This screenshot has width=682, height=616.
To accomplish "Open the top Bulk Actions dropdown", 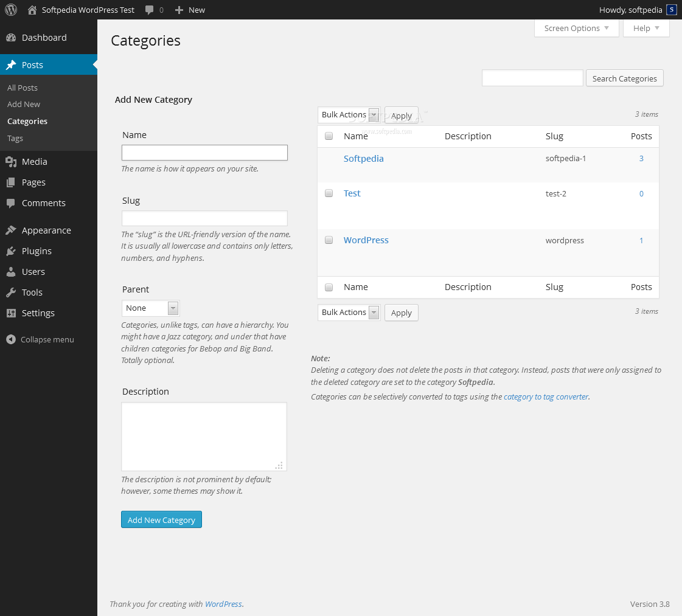I will [349, 115].
